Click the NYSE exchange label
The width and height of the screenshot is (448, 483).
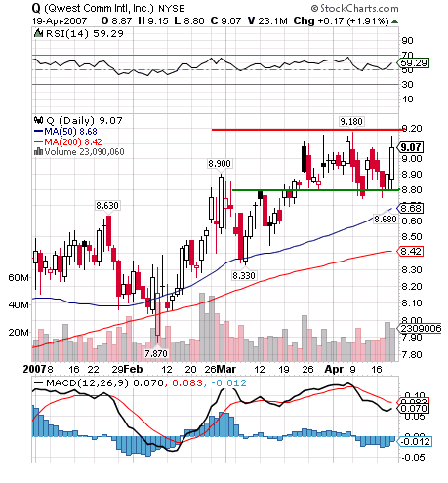pos(172,9)
